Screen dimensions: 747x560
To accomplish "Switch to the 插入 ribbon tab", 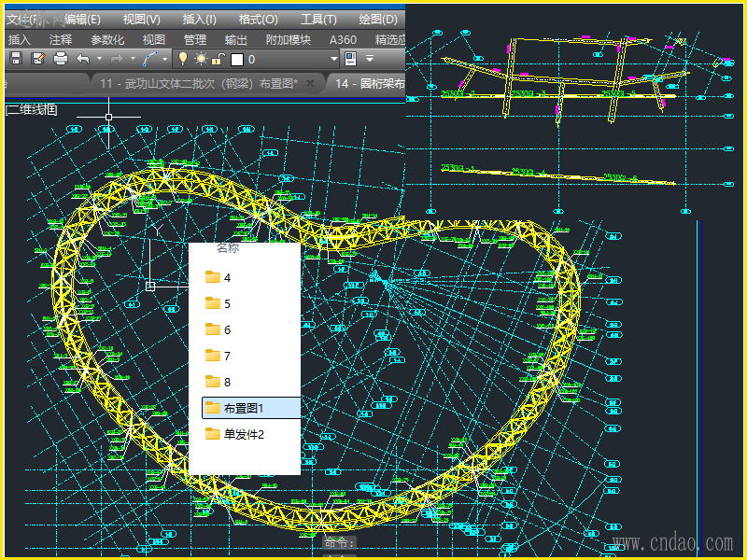I will click(x=20, y=40).
